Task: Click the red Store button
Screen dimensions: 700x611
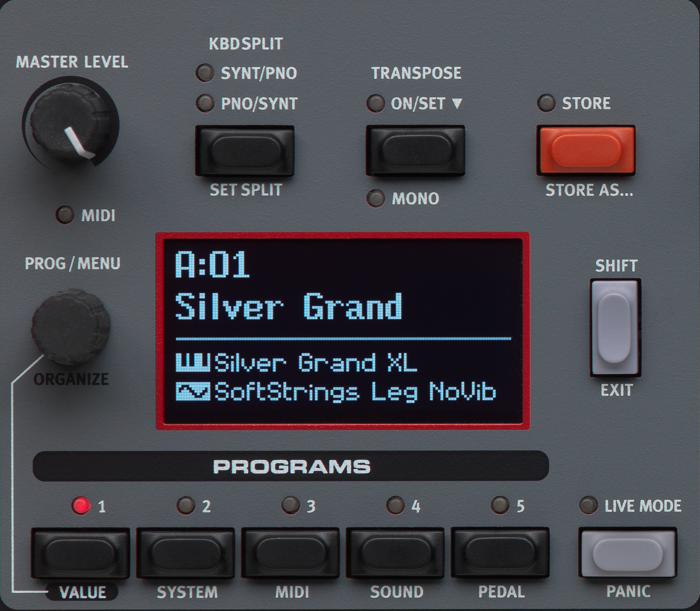Action: tap(586, 150)
